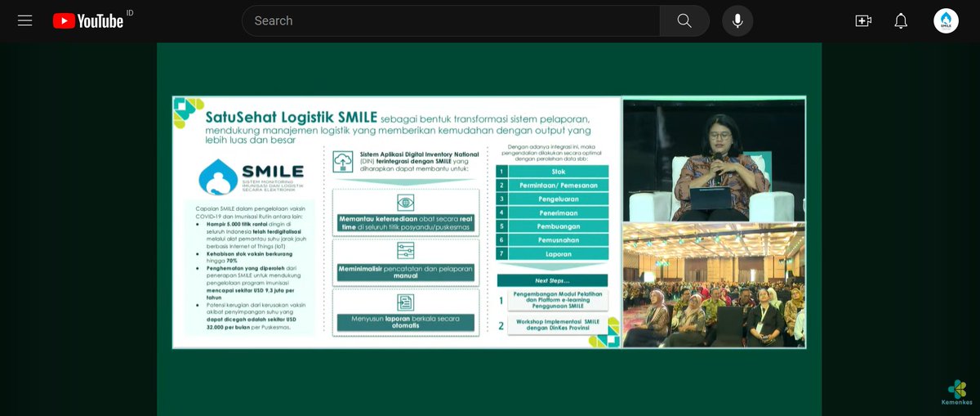Start voice search with microphone
980x416 pixels.
coord(737,20)
